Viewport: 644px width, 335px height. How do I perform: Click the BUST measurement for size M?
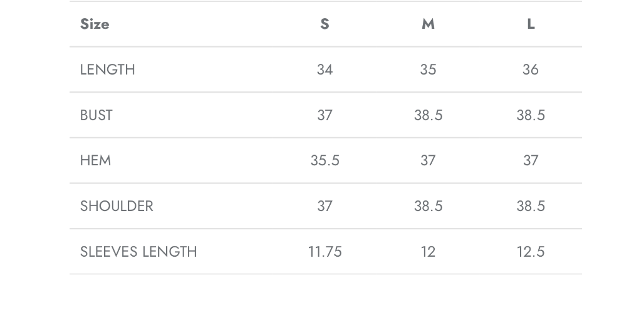(428, 115)
